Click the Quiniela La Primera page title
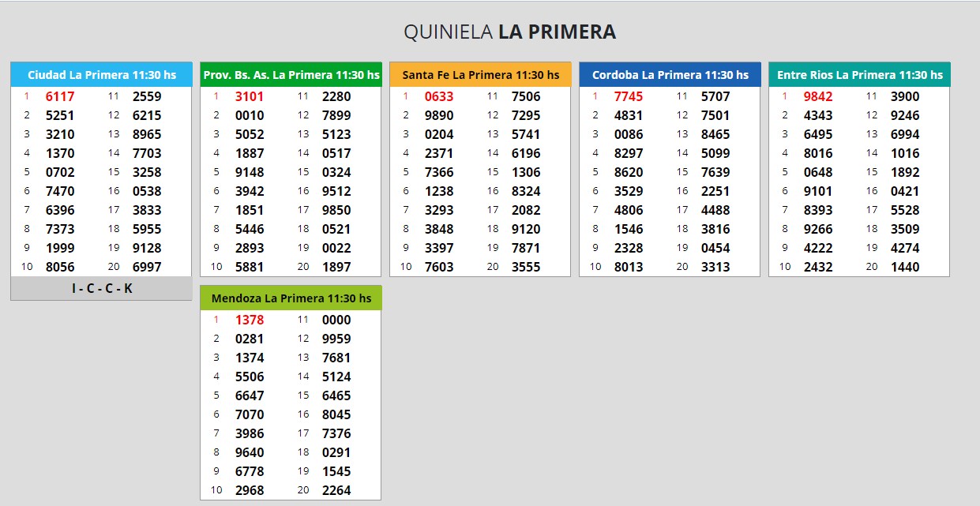980x506 pixels. click(x=509, y=32)
